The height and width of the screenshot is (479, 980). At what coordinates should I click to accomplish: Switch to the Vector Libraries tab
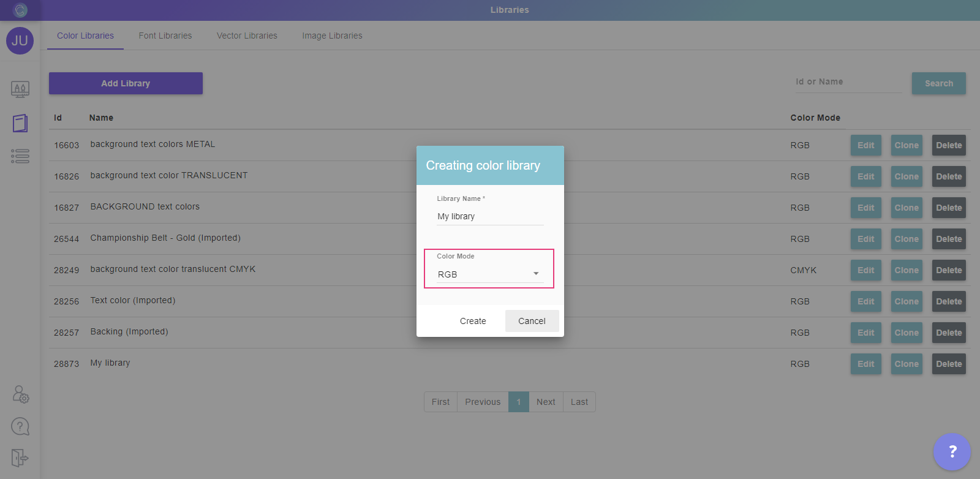247,36
